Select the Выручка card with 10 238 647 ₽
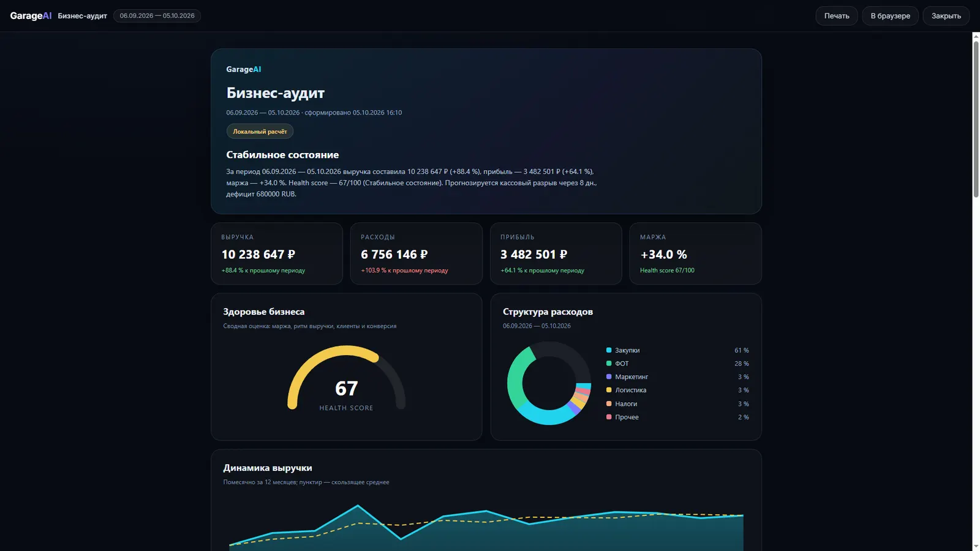This screenshot has height=551, width=980. [277, 253]
